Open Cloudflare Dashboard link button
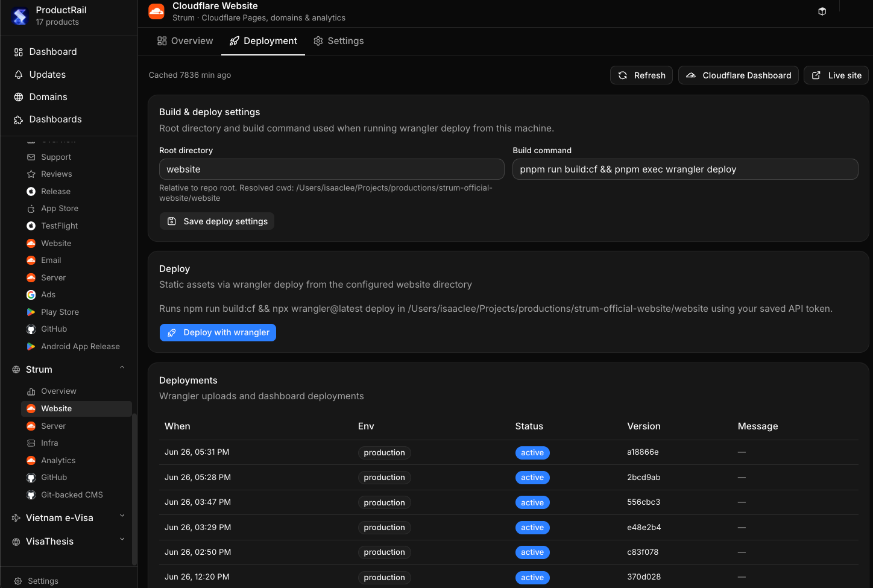The image size is (873, 588). 739,75
